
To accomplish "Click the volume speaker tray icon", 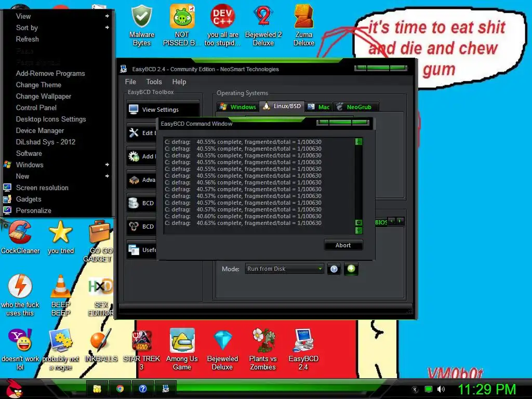I will point(441,389).
